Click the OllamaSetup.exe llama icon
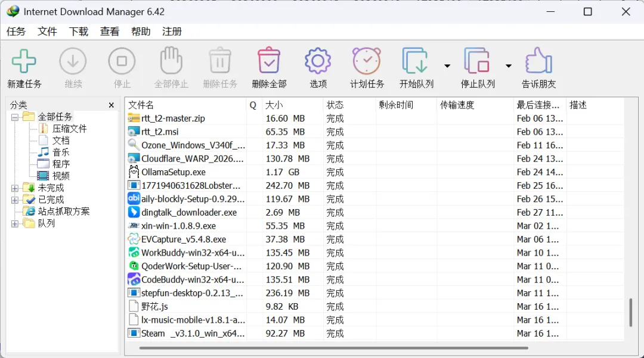The width and height of the screenshot is (644, 358). (134, 172)
